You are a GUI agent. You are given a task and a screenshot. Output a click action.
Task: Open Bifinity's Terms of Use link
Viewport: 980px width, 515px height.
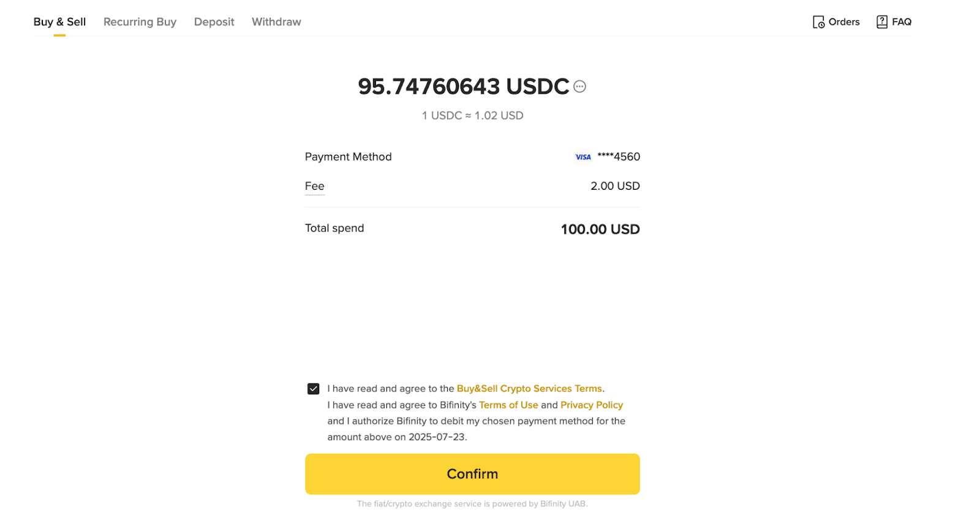tap(508, 405)
